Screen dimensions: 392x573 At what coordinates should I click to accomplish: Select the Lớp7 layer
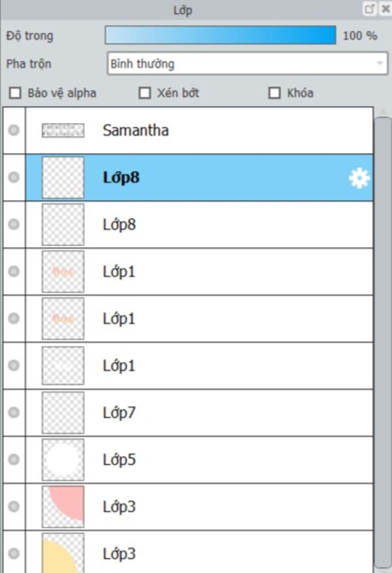tap(199, 413)
